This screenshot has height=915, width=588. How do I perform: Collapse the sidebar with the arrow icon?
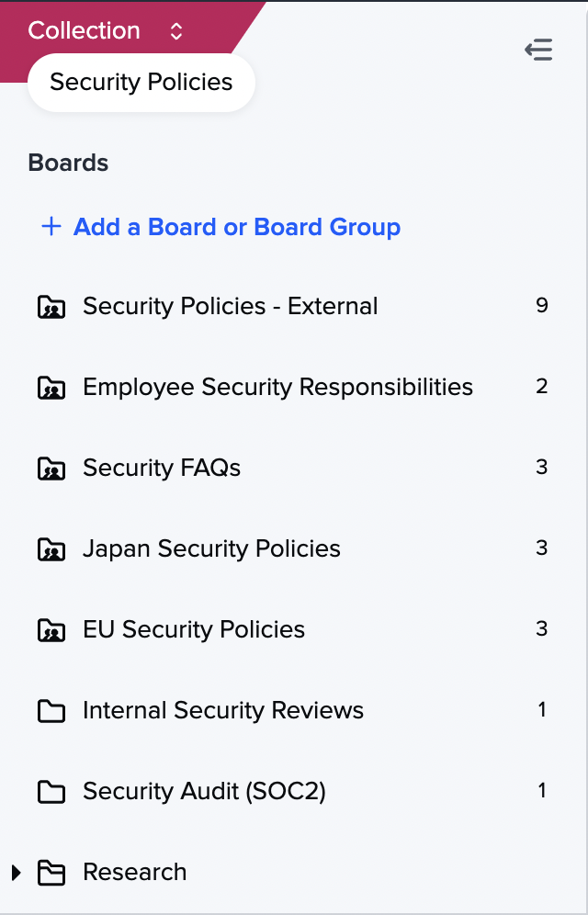538,50
